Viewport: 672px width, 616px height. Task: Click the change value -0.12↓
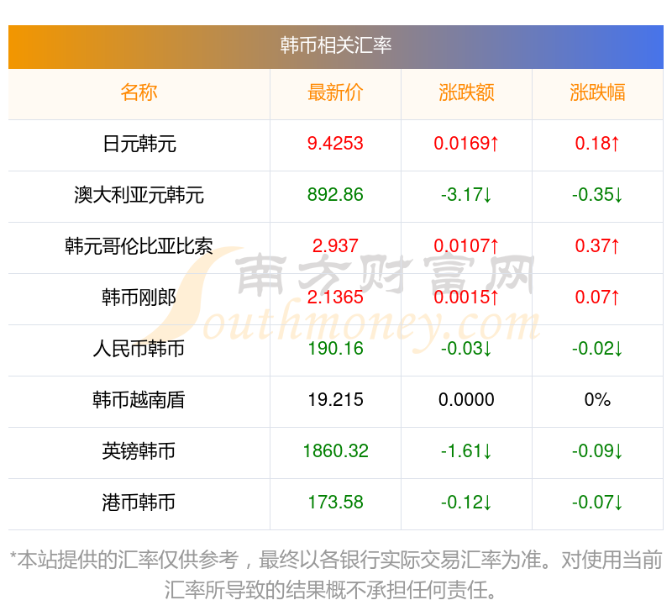pos(466,503)
